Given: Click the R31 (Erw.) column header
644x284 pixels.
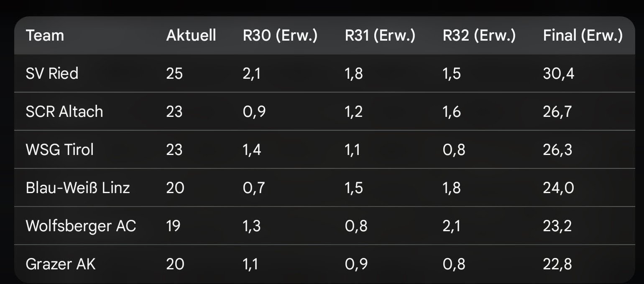Looking at the screenshot, I should click(380, 36).
